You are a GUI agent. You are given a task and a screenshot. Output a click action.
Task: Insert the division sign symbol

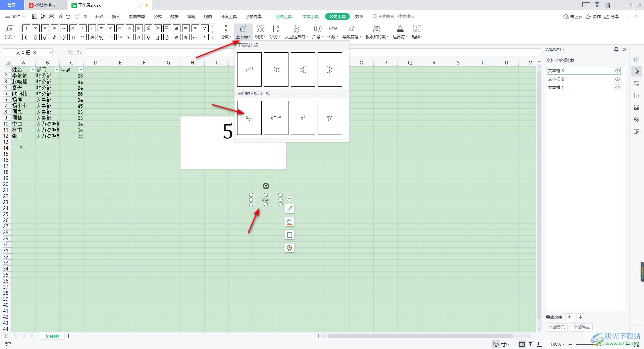(83, 29)
